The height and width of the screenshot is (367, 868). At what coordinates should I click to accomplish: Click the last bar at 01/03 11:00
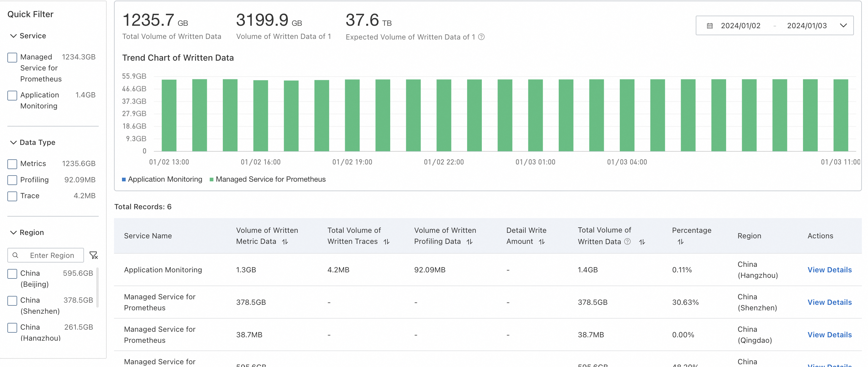(841, 115)
